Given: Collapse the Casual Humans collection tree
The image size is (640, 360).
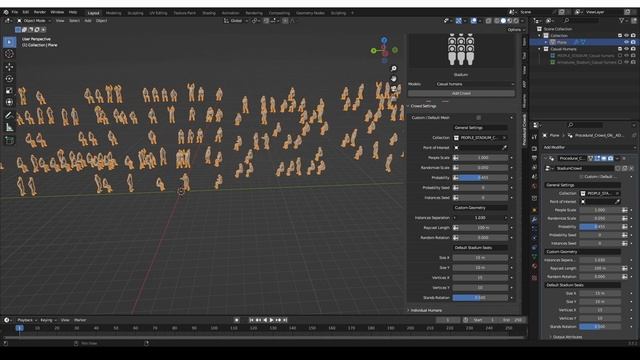Looking at the screenshot, I should pos(540,49).
